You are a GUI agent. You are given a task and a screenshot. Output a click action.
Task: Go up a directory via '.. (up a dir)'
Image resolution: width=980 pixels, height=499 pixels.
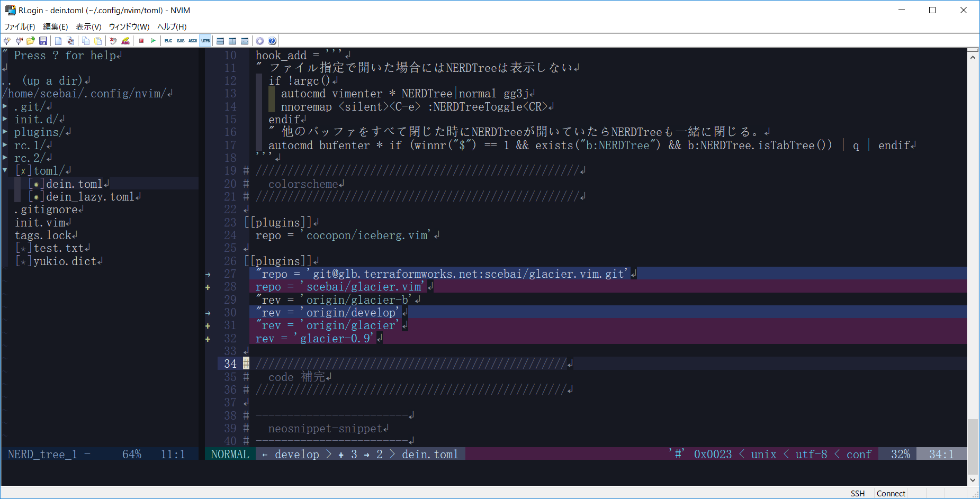coord(42,81)
